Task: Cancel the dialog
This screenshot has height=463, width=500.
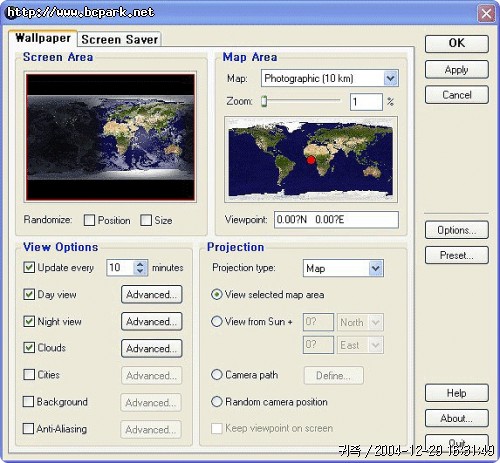Action: 457,95
